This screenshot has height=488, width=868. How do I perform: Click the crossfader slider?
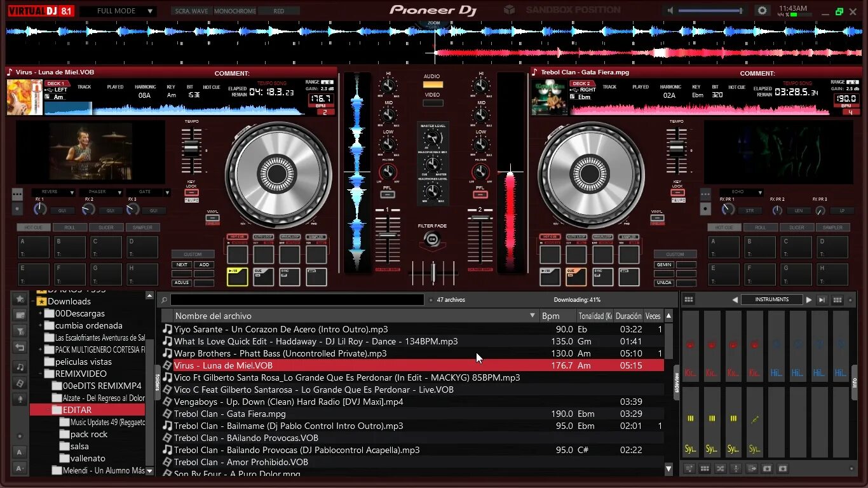433,273
